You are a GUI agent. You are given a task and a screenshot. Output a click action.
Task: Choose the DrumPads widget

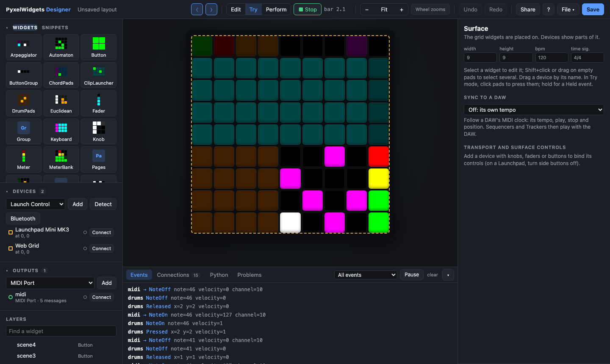[24, 103]
